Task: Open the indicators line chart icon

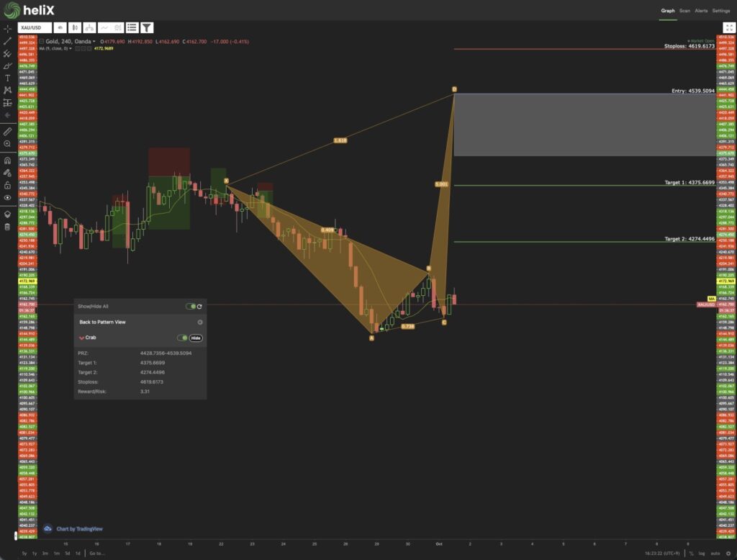Action: 104,28
